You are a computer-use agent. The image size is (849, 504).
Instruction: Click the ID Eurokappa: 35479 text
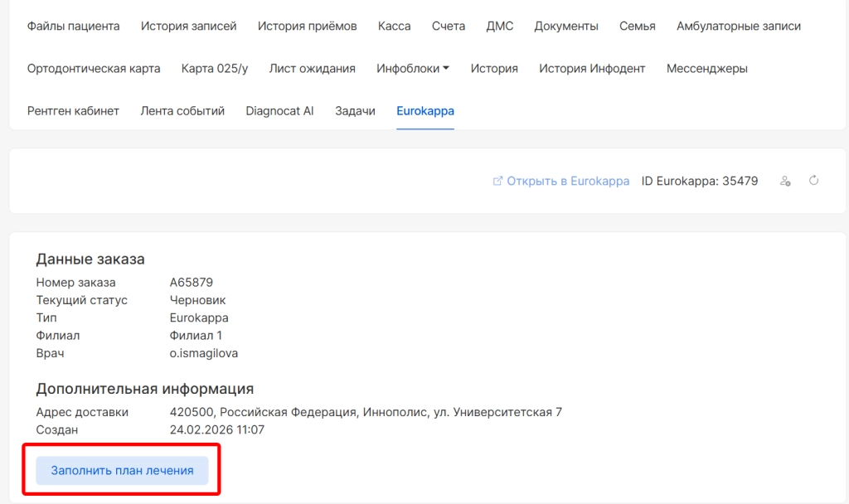click(x=699, y=181)
